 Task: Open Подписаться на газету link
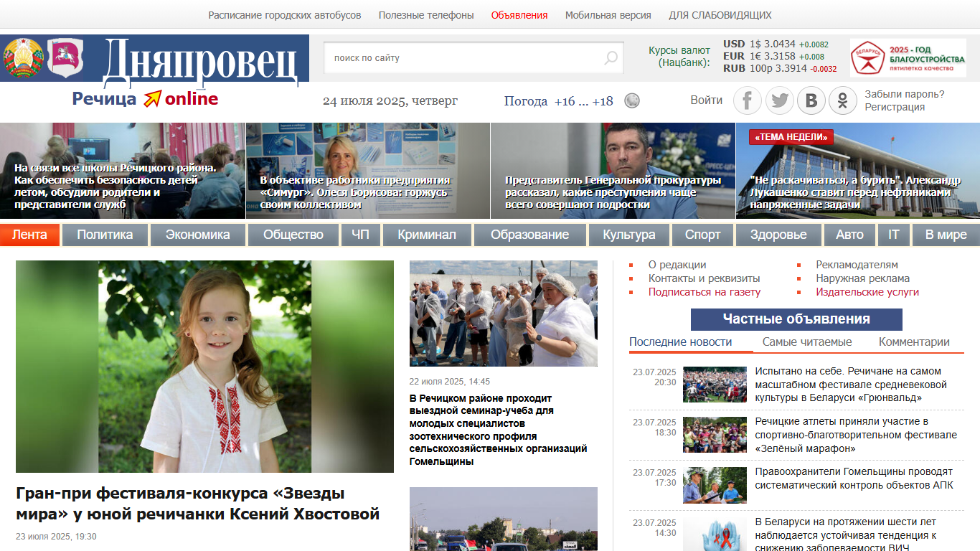click(x=705, y=292)
